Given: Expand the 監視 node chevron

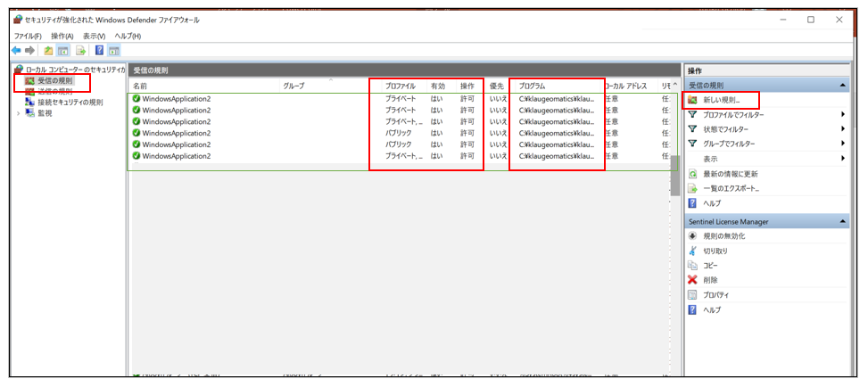Looking at the screenshot, I should [18, 113].
